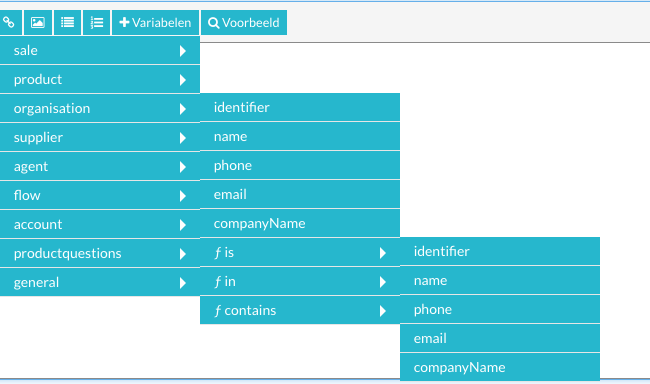Open the supplier submenu
Viewport: 650px width, 384px height.
point(99,138)
